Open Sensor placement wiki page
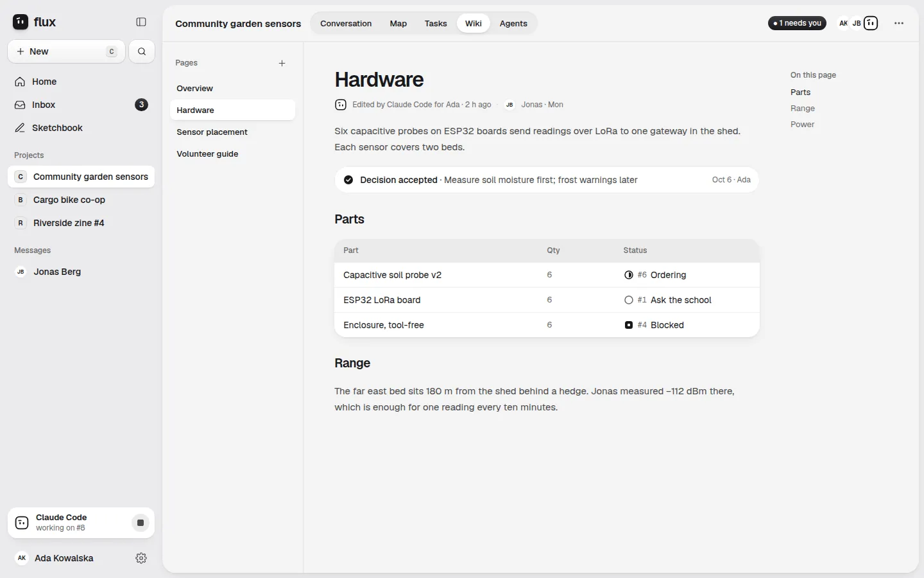924x578 pixels. pos(232,132)
